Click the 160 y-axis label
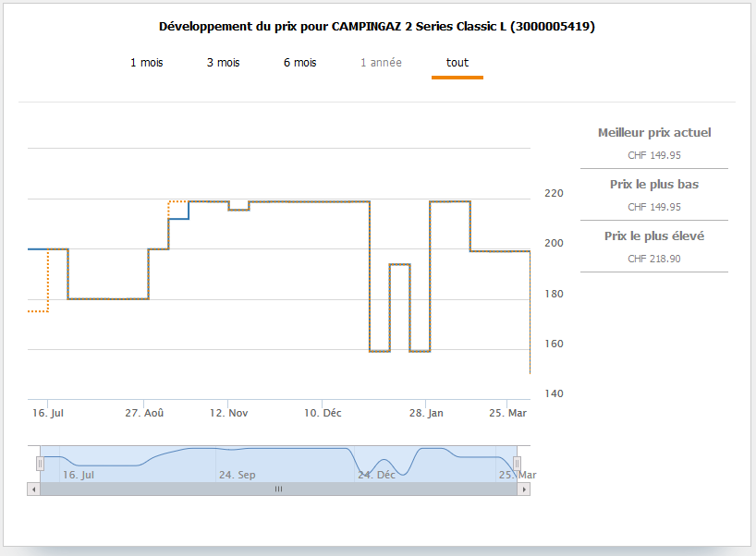The width and height of the screenshot is (756, 556). (554, 344)
